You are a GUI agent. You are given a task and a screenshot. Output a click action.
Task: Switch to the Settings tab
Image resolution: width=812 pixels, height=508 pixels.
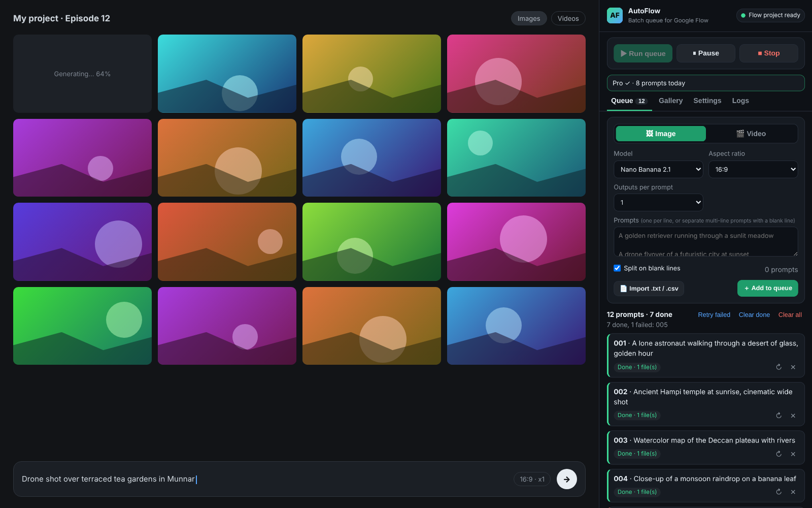coord(707,101)
